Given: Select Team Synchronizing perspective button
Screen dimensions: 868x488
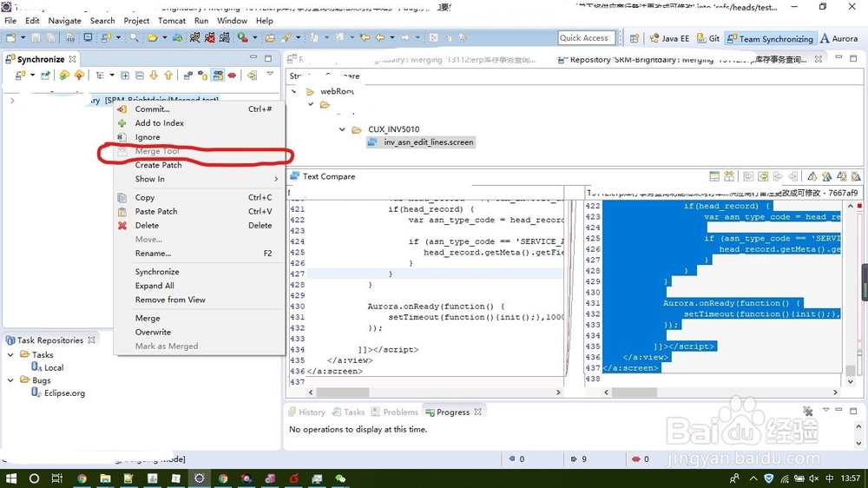Looking at the screenshot, I should click(770, 39).
